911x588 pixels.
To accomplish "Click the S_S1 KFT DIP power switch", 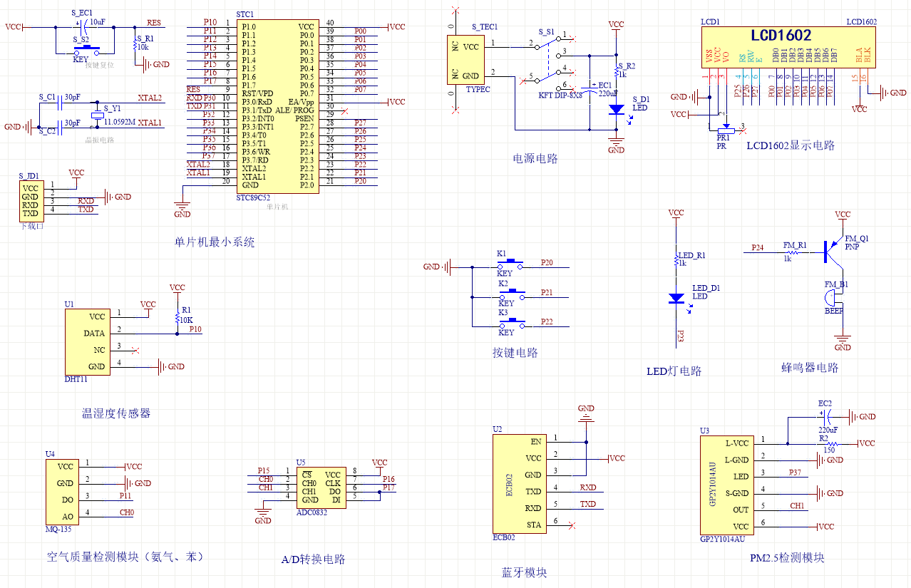I will 548,61.
